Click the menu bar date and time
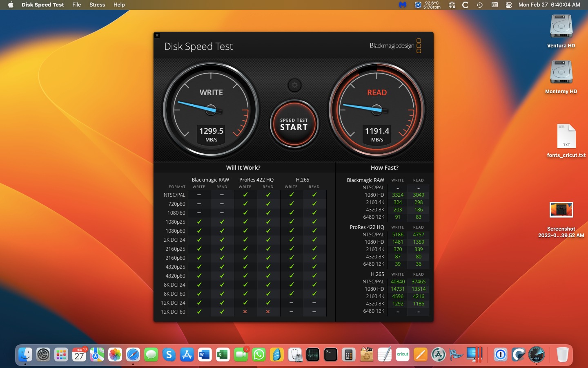This screenshot has height=368, width=588. 549,4
